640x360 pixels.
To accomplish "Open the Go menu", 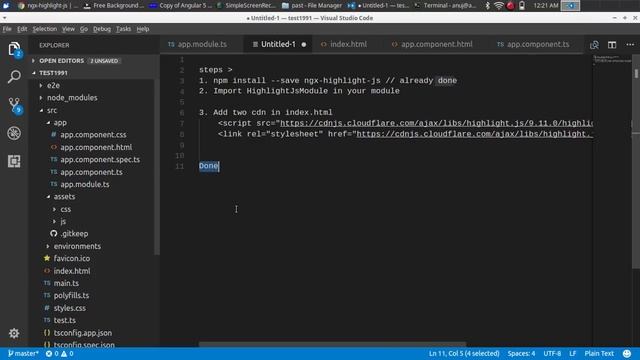I will pyautogui.click(x=84, y=29).
